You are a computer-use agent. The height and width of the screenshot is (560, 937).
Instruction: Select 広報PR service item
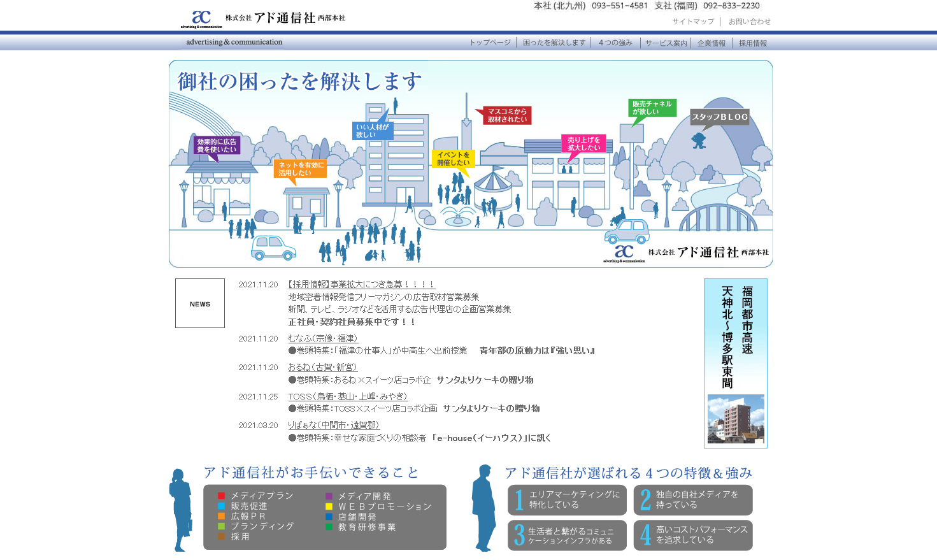click(241, 516)
